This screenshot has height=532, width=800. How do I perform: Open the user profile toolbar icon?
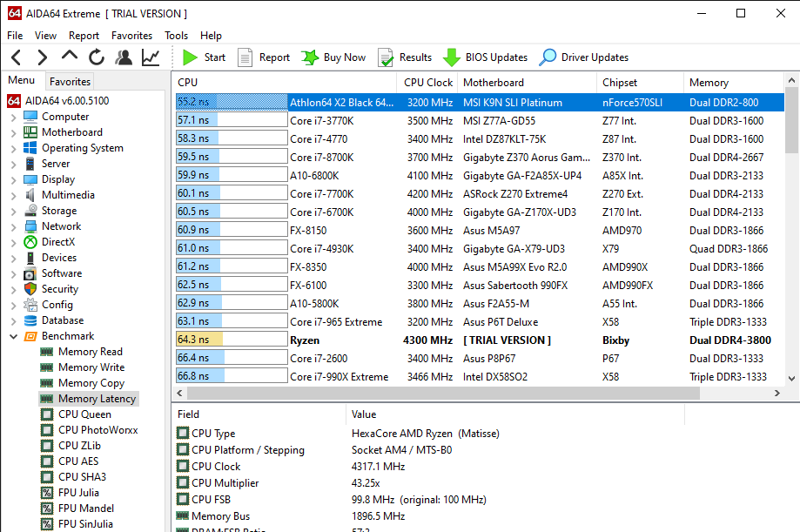point(124,57)
